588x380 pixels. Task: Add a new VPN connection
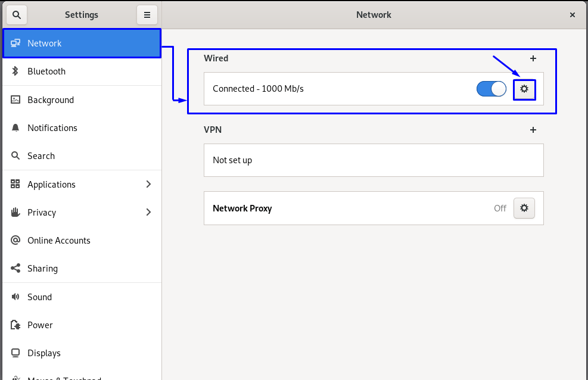click(533, 130)
